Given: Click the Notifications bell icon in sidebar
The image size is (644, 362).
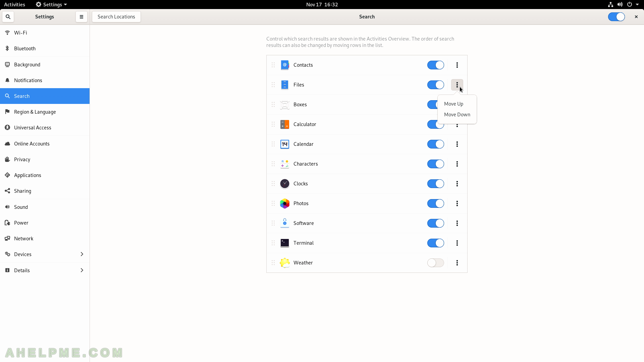Looking at the screenshot, I should pos(7,80).
